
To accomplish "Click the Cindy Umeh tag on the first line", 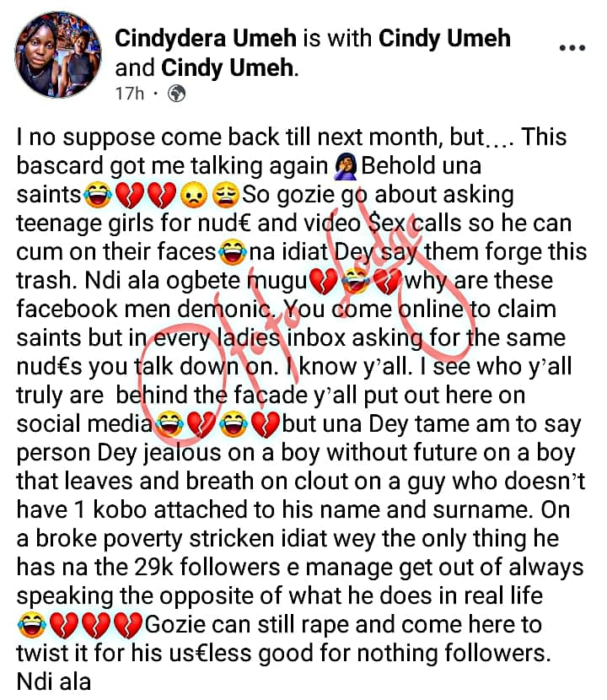I will 444,38.
